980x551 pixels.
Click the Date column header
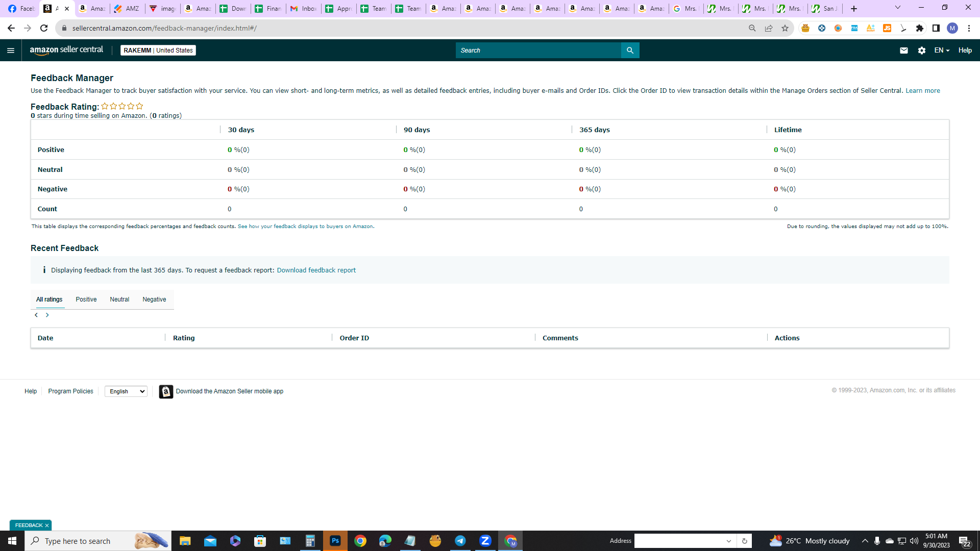tap(45, 338)
